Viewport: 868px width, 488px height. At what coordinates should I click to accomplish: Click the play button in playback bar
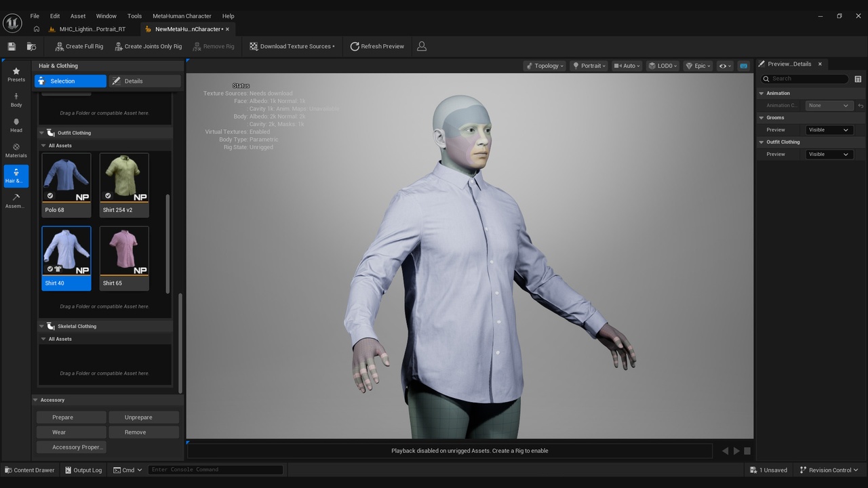point(736,451)
